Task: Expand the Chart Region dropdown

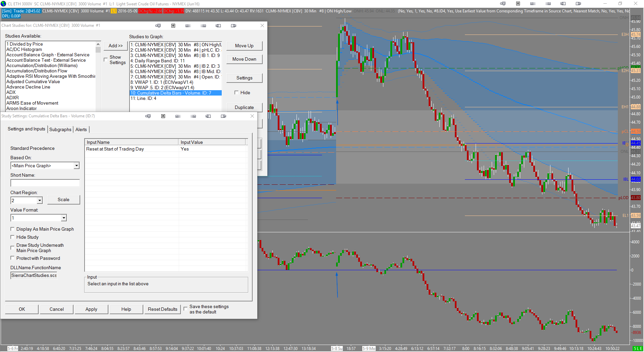Action: 40,200
